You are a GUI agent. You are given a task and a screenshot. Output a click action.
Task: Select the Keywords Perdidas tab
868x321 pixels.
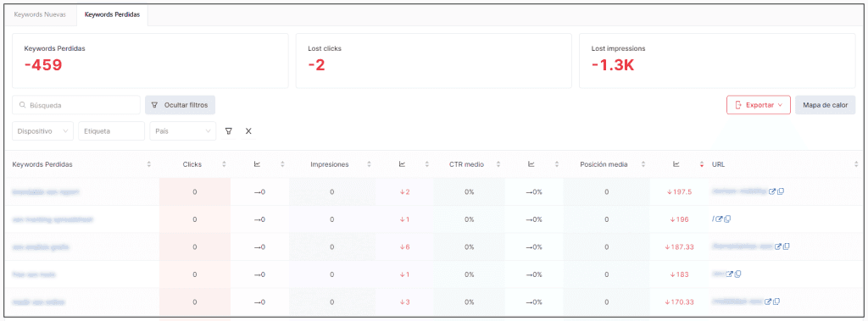(x=112, y=15)
